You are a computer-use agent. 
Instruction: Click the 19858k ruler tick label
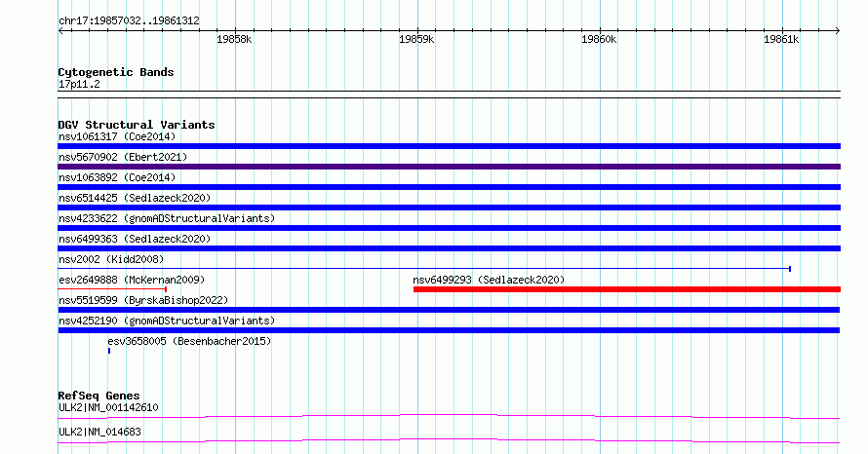pyautogui.click(x=234, y=39)
